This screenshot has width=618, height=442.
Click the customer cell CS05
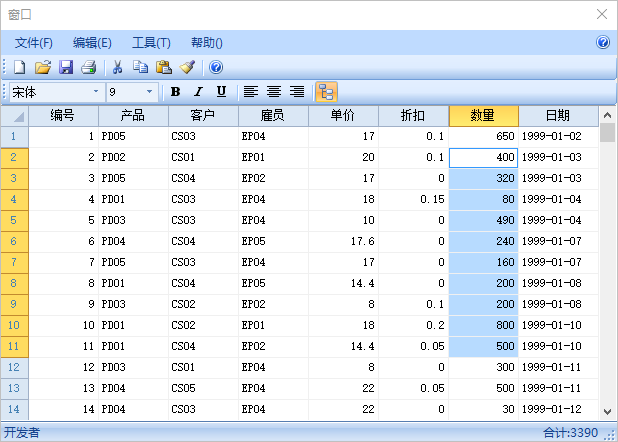[x=203, y=388]
